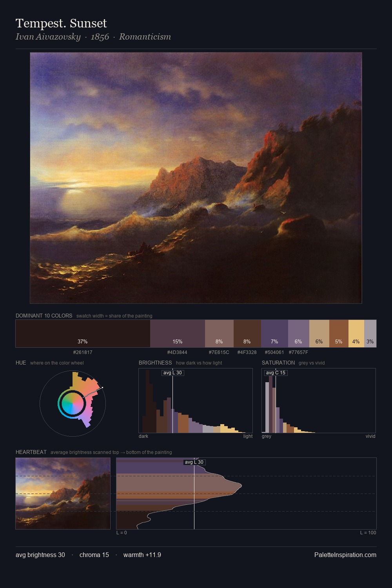Click the 'chroma 15' footer stat
Image resolution: width=392 pixels, height=588 pixels.
pos(94,555)
